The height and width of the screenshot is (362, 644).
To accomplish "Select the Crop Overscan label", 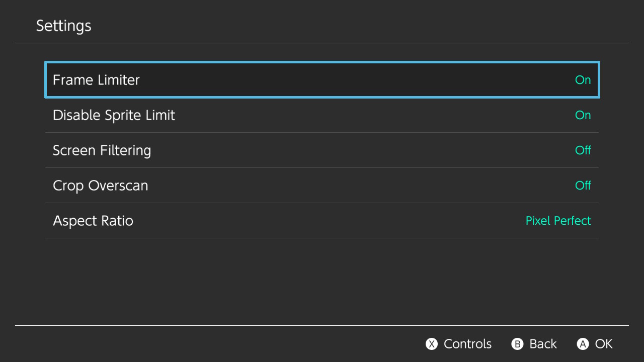I will point(100,186).
